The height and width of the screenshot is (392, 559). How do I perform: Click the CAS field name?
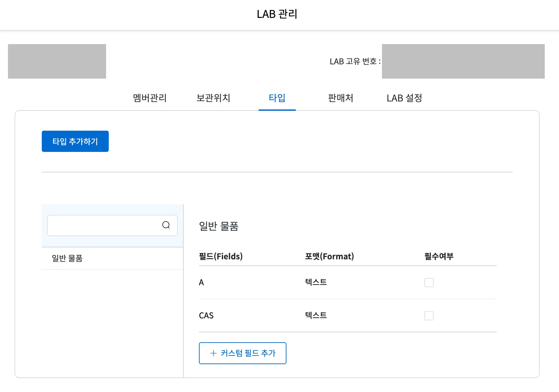pos(206,316)
